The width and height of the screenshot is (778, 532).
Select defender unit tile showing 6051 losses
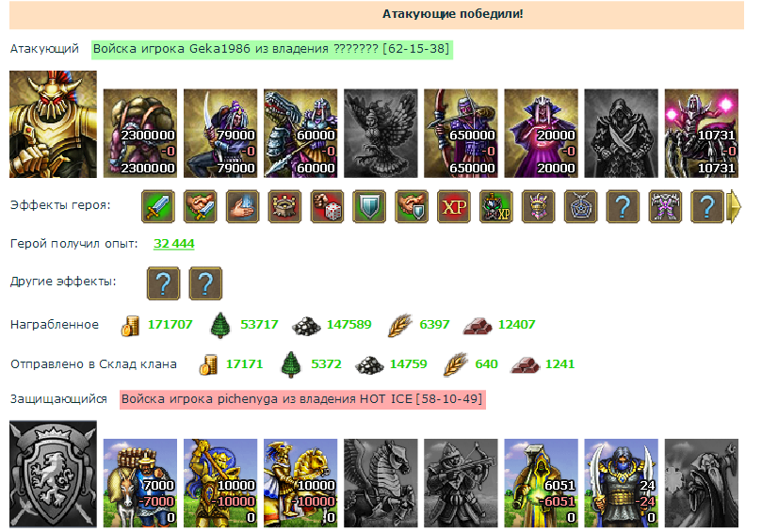tap(541, 483)
